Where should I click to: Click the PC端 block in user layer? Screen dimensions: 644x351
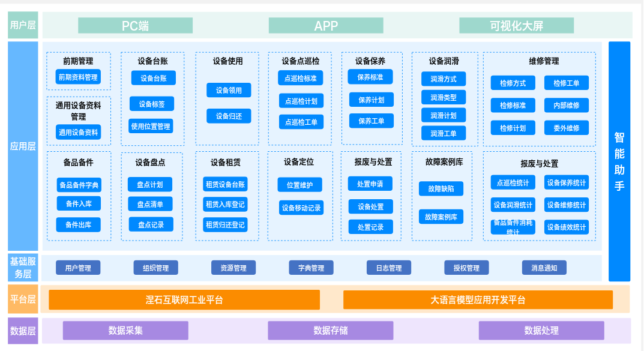(135, 26)
